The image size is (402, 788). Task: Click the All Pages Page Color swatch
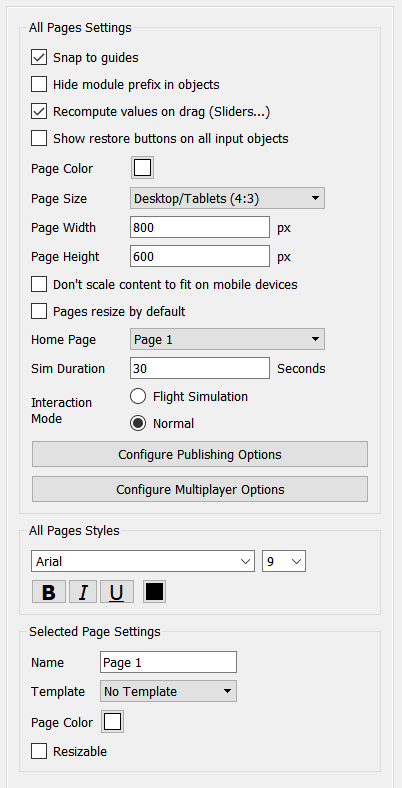(142, 168)
